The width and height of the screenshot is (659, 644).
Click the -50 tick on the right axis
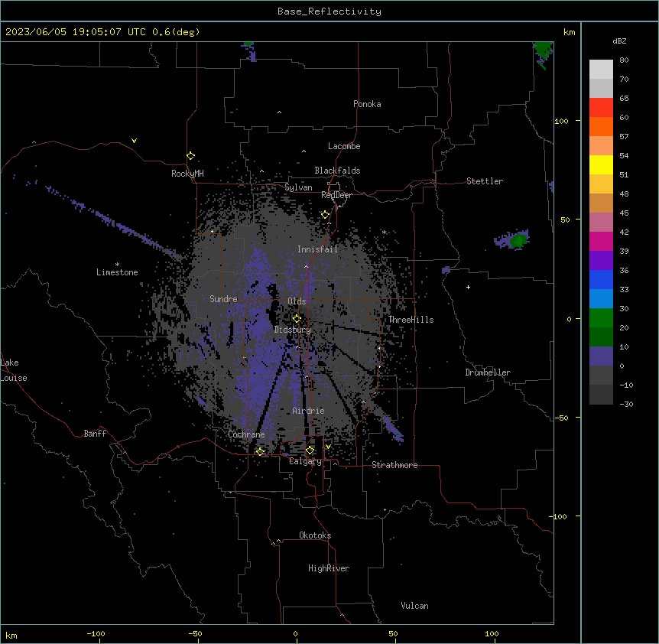point(561,418)
